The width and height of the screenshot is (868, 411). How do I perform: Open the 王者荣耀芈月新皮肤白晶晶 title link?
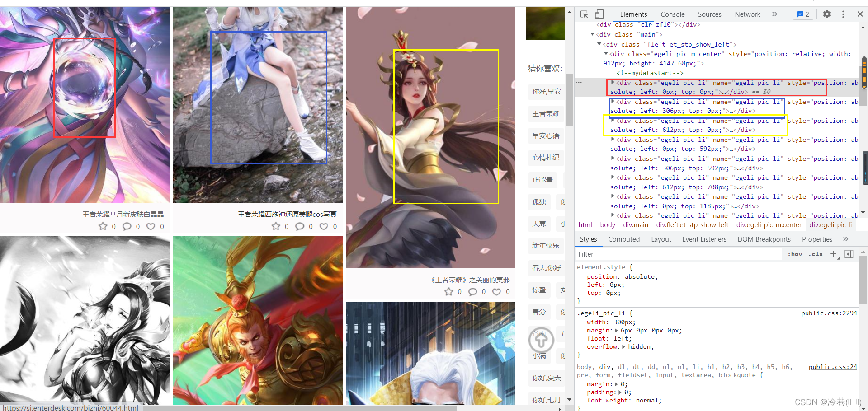click(123, 214)
